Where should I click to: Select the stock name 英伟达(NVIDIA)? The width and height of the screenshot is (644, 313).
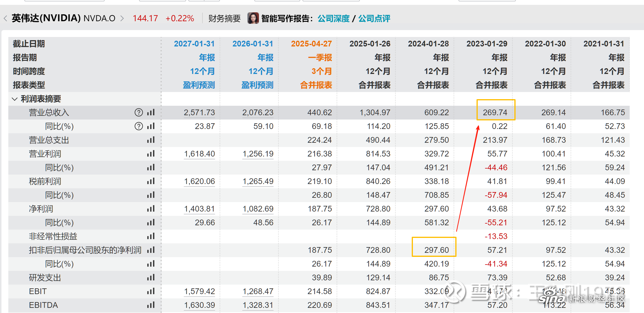[x=46, y=18]
